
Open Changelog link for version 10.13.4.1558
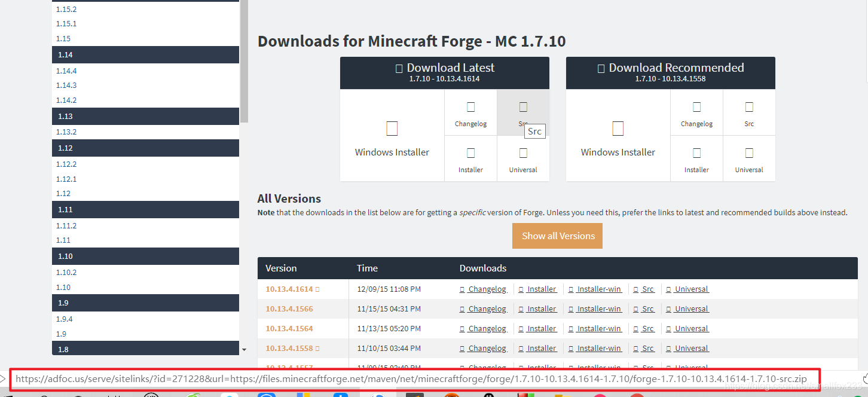tap(483, 349)
